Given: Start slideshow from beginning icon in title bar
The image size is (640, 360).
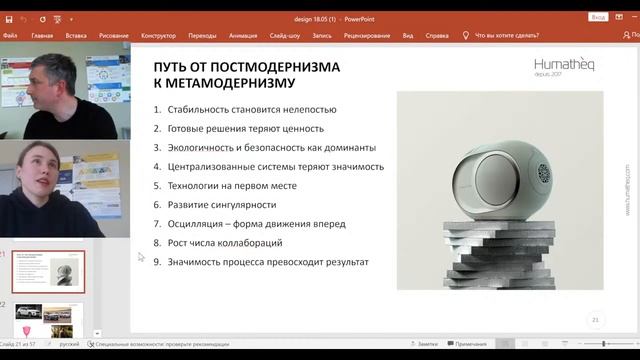Looking at the screenshot, I should pyautogui.click(x=57, y=19).
